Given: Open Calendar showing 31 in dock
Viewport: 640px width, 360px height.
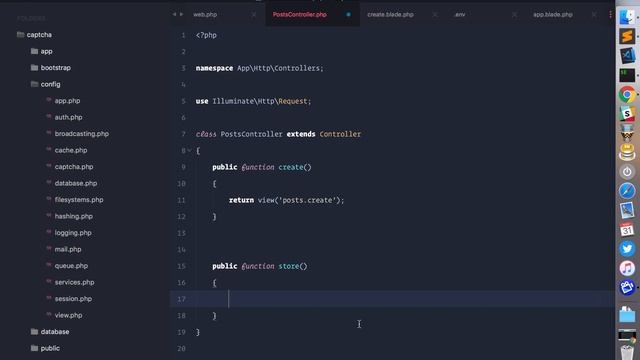Looking at the screenshot, I should point(627,230).
